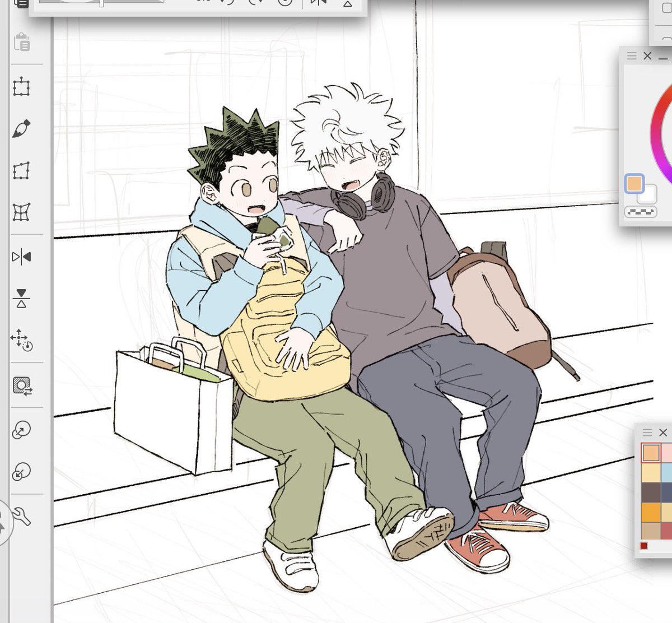Open the color set panel menu
The width and height of the screenshot is (672, 623).
[647, 433]
